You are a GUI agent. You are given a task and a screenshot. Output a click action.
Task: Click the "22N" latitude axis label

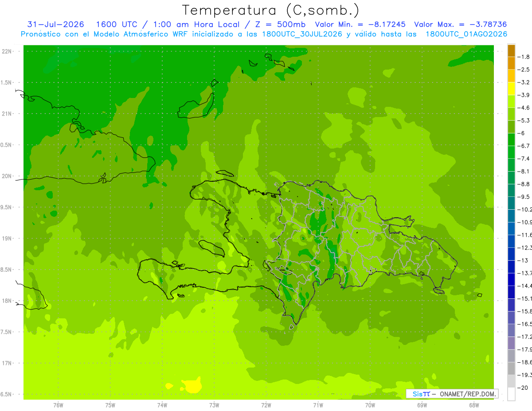(6, 51)
